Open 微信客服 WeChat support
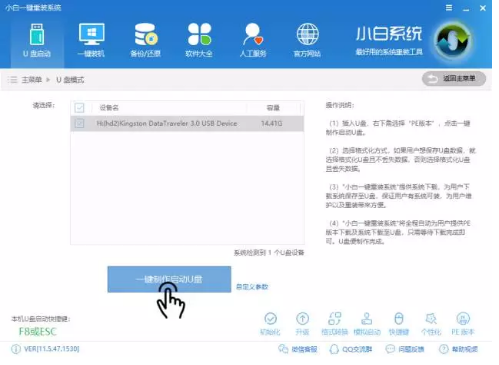This screenshot has width=499, height=365. (x=298, y=349)
